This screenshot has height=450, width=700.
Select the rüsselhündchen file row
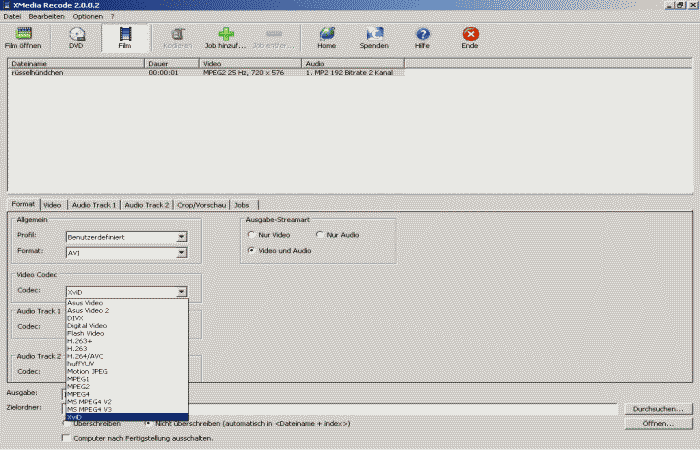click(38, 73)
